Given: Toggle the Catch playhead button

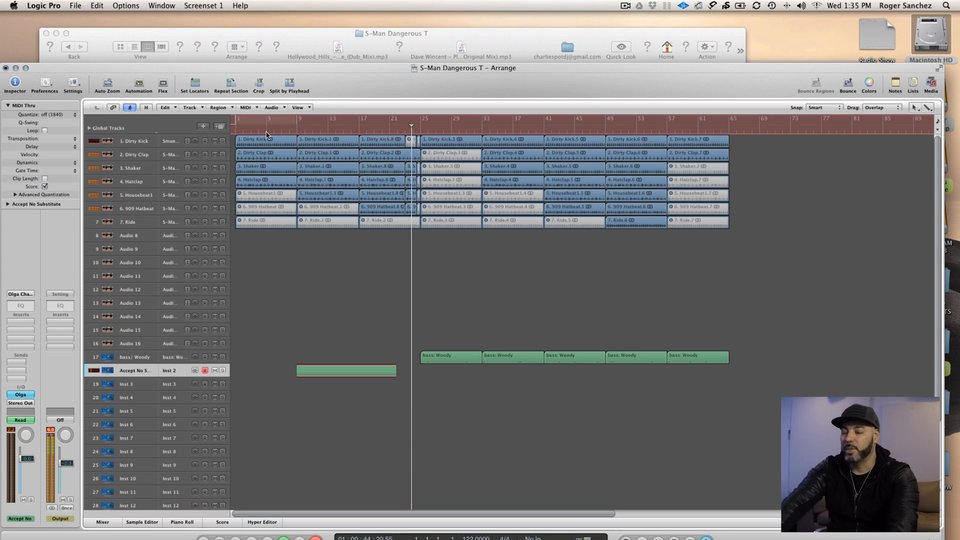Looking at the screenshot, I should [130, 107].
